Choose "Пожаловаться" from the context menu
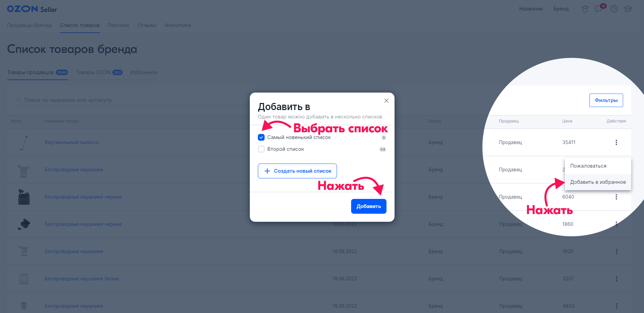Screen dimensions: 644x313 [x=588, y=166]
